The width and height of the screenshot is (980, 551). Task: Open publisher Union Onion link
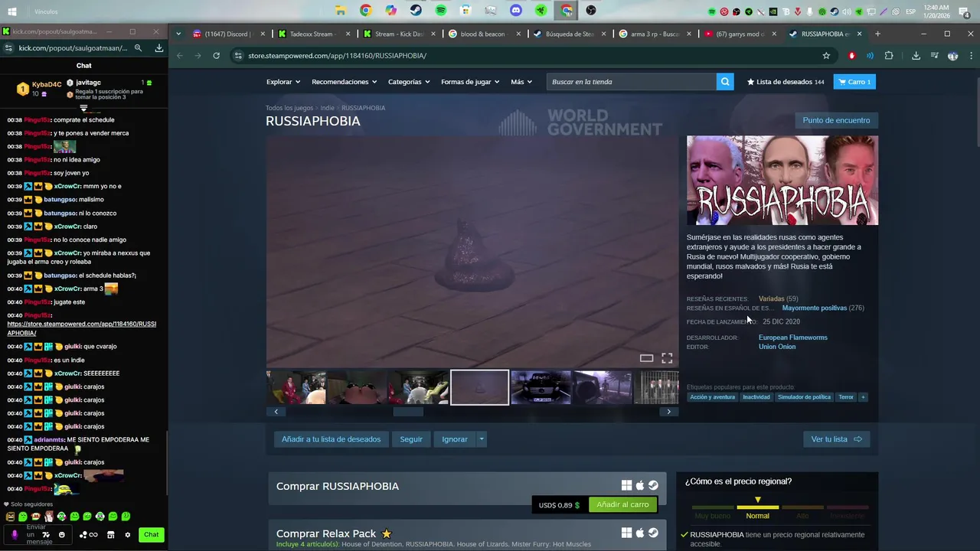pos(777,347)
